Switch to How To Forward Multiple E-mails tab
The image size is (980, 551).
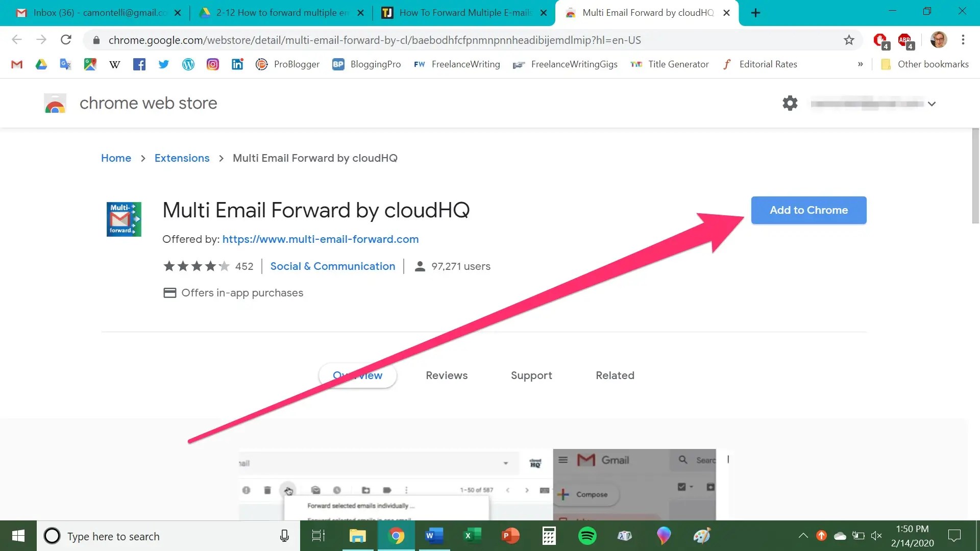point(464,13)
